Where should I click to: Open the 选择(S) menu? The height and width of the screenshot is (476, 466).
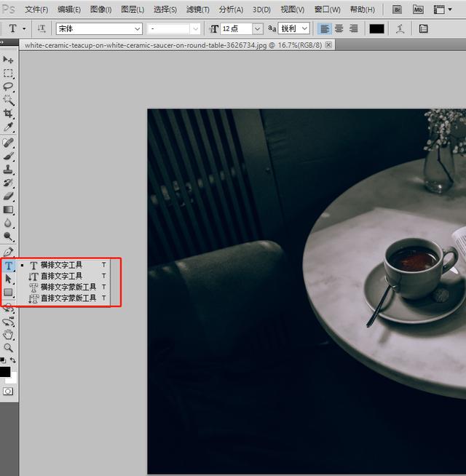(165, 9)
